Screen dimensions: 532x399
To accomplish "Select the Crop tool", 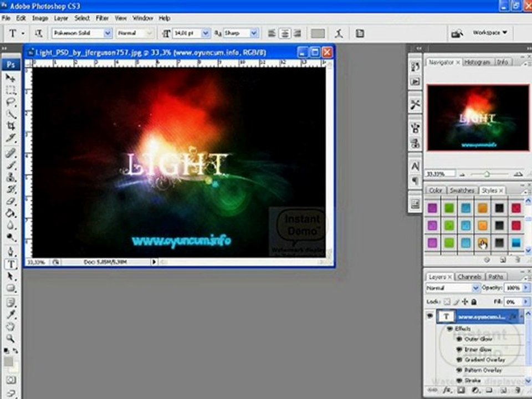I will (11, 126).
